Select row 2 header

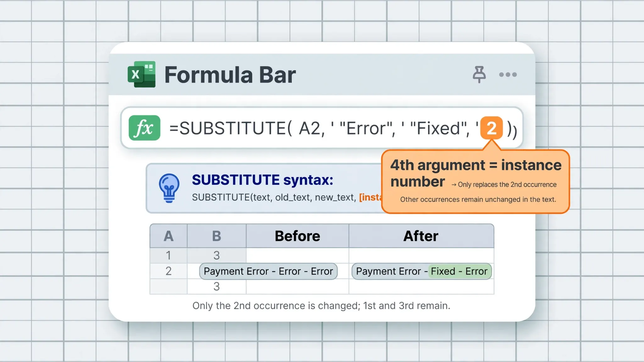(169, 271)
